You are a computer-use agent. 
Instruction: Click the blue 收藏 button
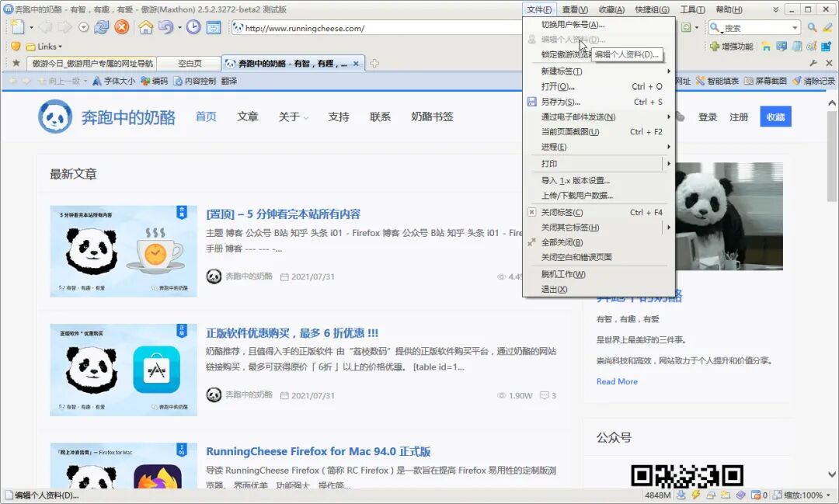(775, 117)
